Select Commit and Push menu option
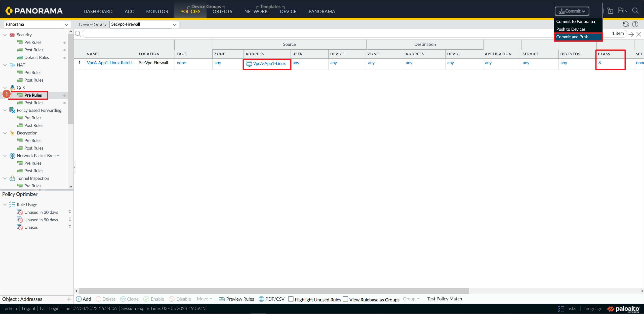 pyautogui.click(x=578, y=37)
